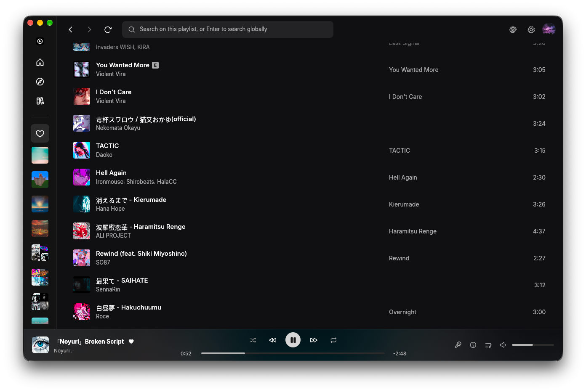Open the play queue icon
586x392 pixels.
tap(488, 345)
